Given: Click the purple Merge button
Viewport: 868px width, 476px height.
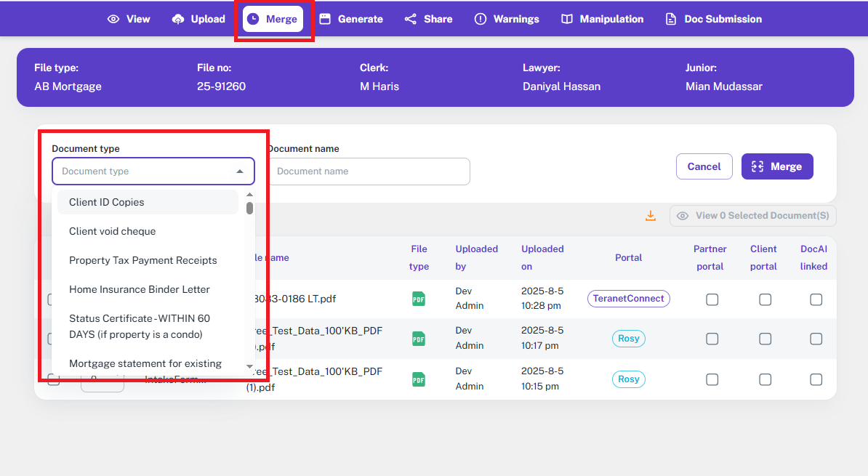Looking at the screenshot, I should coord(777,166).
